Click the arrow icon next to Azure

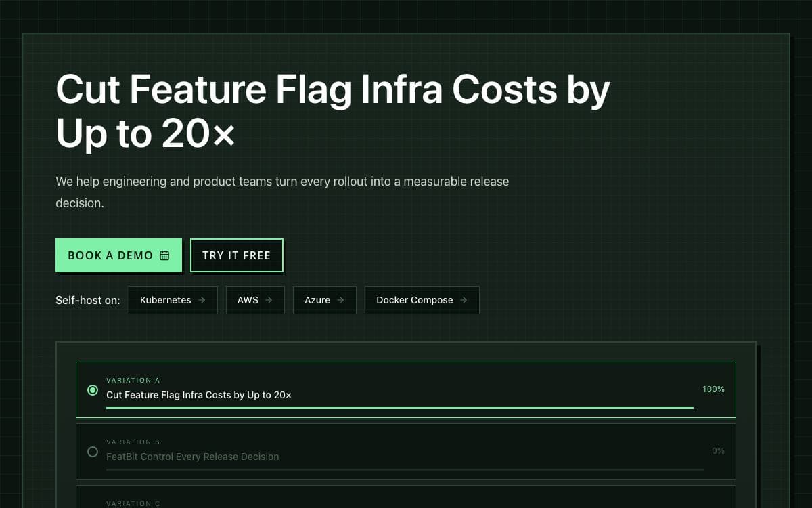[340, 300]
